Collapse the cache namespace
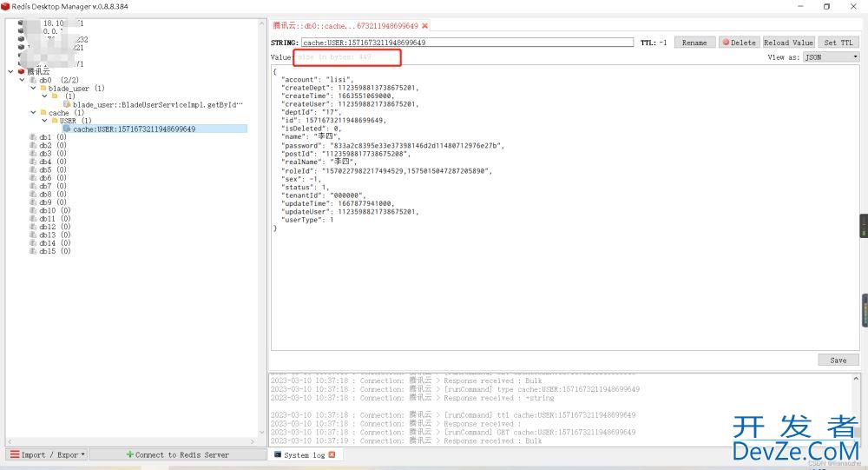Image resolution: width=868 pixels, height=470 pixels. click(x=33, y=113)
